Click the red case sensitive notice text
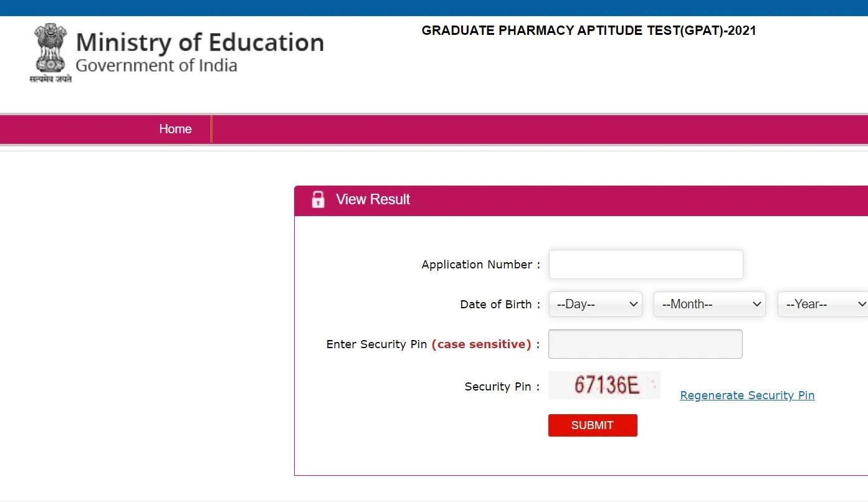The height and width of the screenshot is (502, 868). click(x=481, y=344)
